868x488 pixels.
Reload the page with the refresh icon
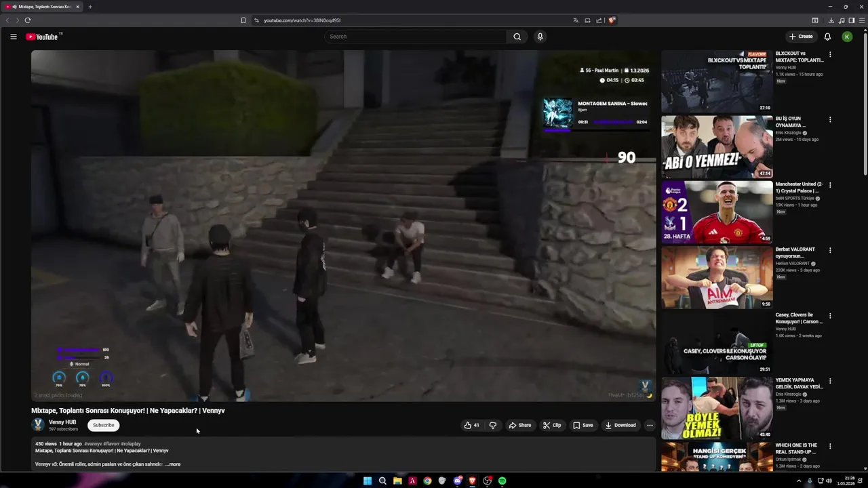coord(27,20)
